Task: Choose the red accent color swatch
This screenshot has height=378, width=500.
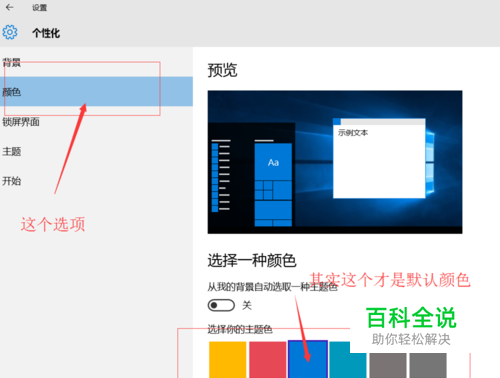Action: pyautogui.click(x=268, y=360)
